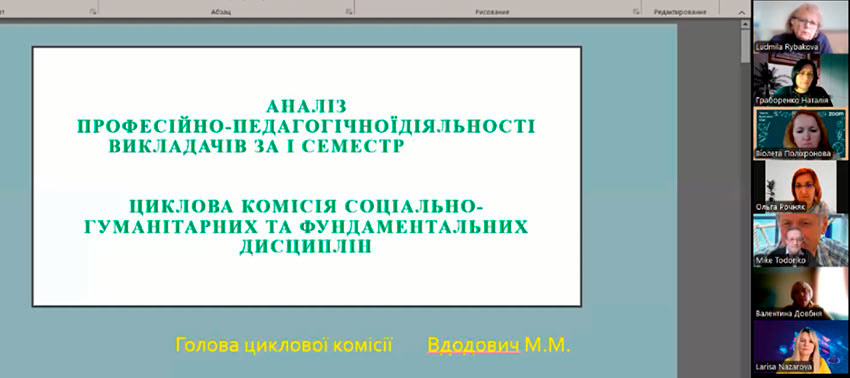Select the Віолета Полохронова video tile
Viewport: 850px width, 378px height.
click(x=801, y=133)
